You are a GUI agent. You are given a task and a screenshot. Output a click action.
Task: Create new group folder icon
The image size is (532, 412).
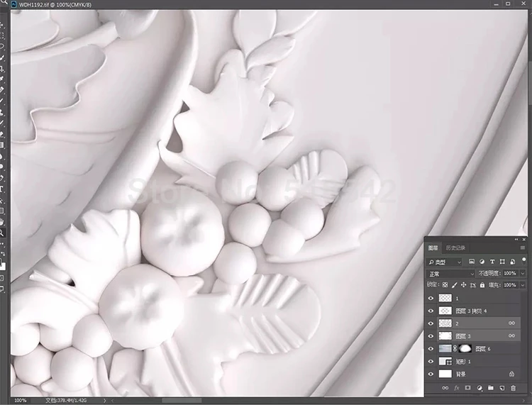(491, 388)
